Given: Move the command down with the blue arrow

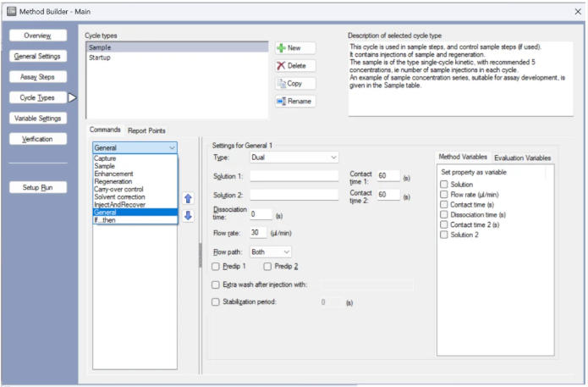Looking at the screenshot, I should click(189, 215).
